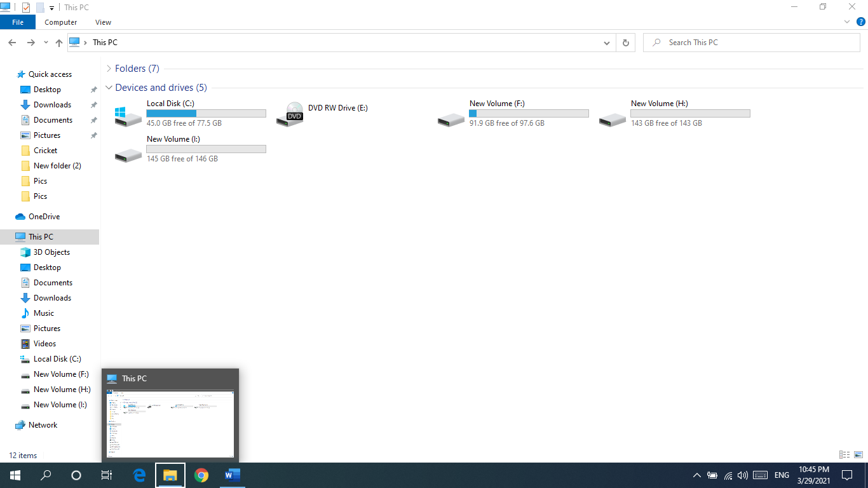Click the back navigation arrow
The width and height of the screenshot is (868, 488).
coord(12,42)
